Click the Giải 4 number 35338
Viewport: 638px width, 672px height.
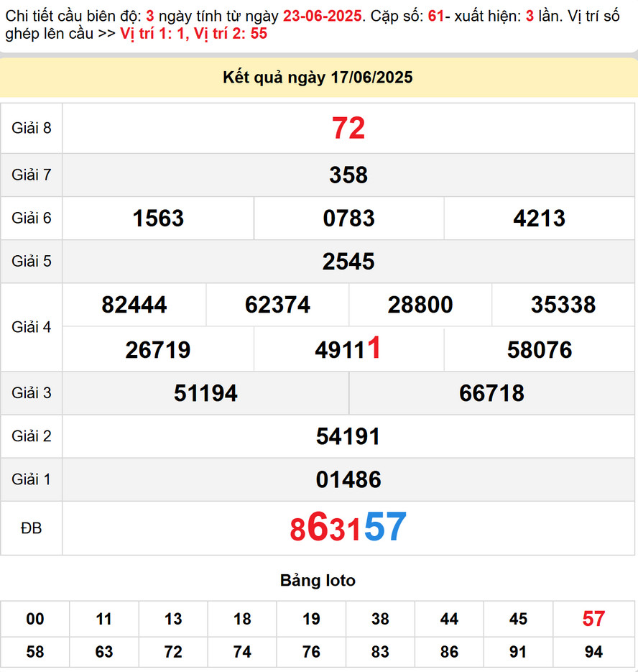pyautogui.click(x=563, y=305)
